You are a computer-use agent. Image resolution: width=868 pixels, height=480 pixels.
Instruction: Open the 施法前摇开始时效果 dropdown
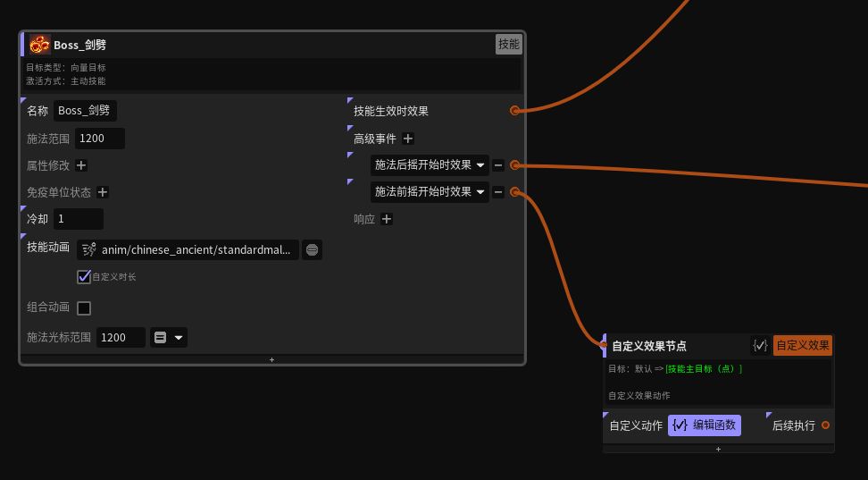[430, 192]
